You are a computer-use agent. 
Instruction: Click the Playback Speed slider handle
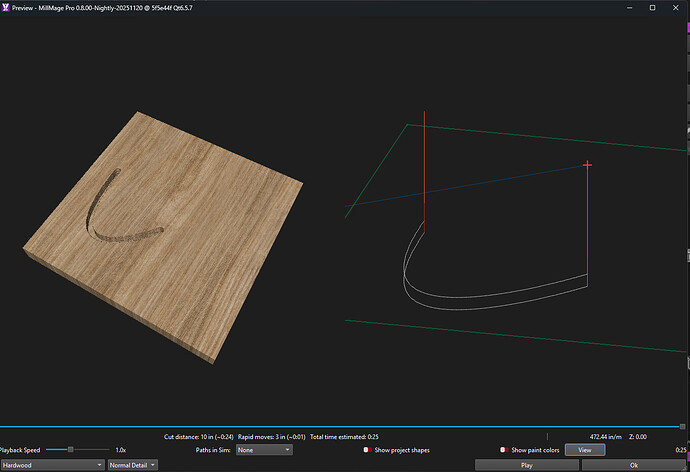coord(71,450)
